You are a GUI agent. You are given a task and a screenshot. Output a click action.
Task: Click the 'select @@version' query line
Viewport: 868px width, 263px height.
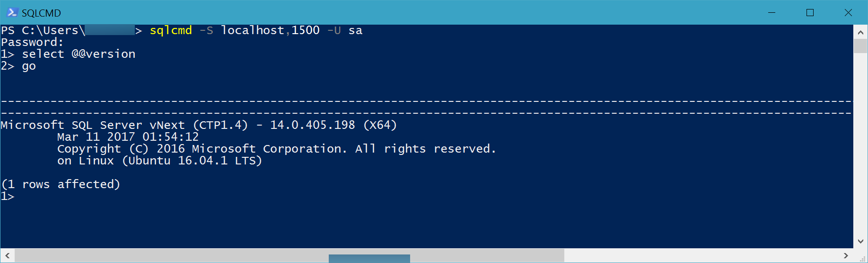tap(79, 54)
